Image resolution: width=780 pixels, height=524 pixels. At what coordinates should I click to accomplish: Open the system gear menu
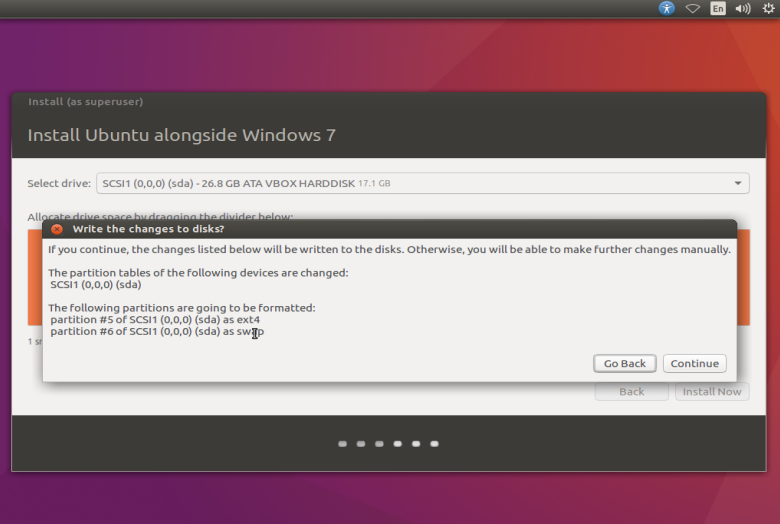pos(769,8)
